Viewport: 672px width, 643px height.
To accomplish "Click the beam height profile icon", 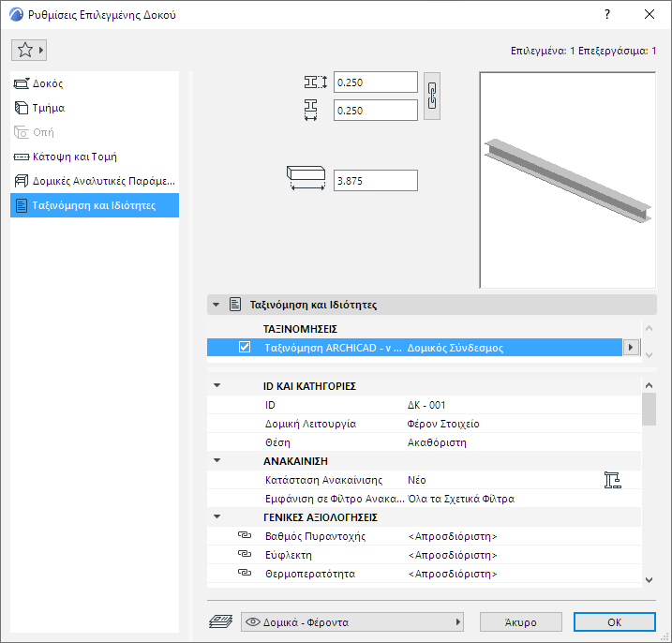I will 316,82.
